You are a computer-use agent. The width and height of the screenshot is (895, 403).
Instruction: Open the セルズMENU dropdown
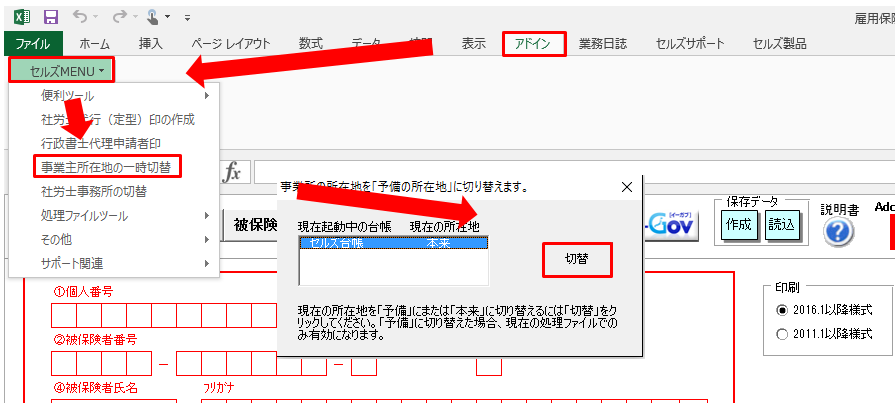coord(61,70)
